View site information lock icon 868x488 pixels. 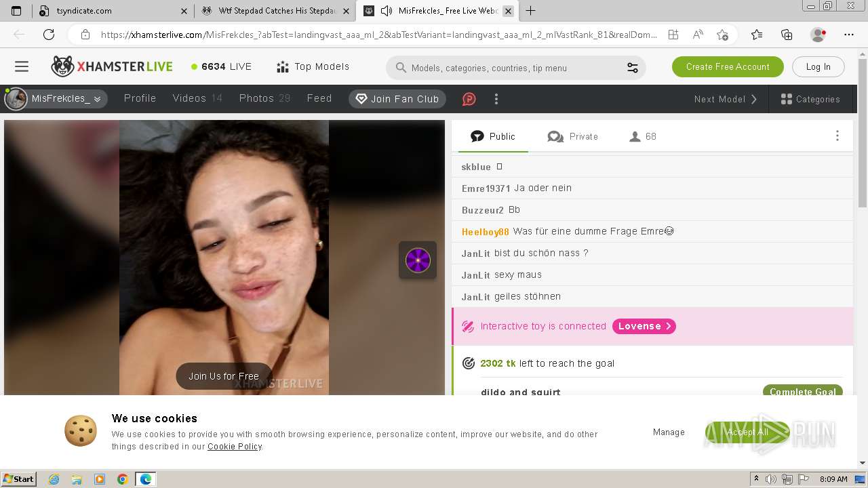85,35
